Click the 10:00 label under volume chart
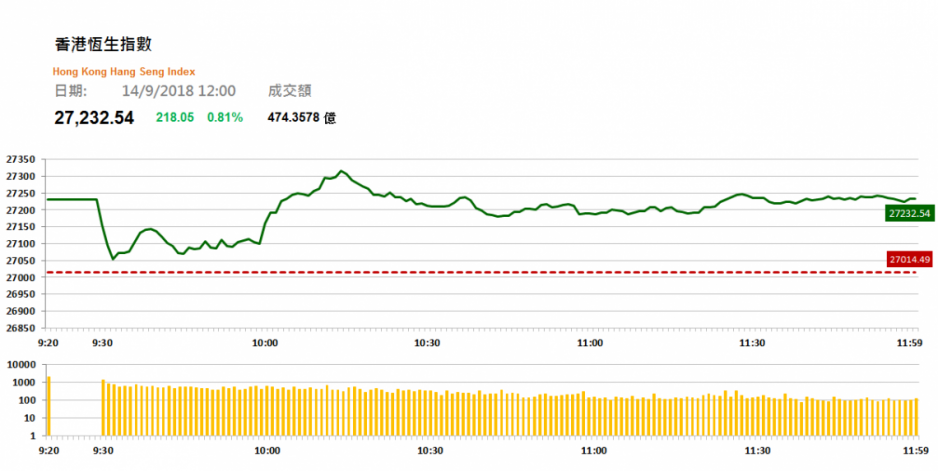The height and width of the screenshot is (471, 938). [x=267, y=451]
